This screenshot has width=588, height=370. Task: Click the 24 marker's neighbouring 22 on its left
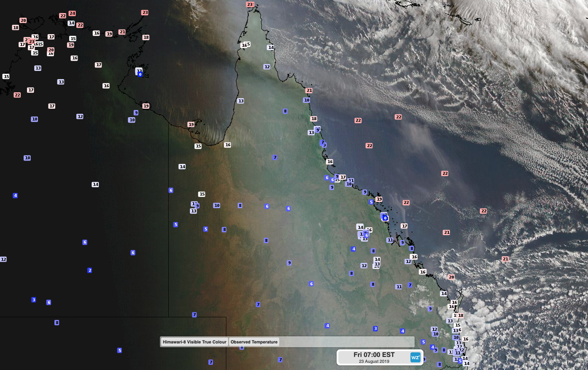[x=63, y=16]
